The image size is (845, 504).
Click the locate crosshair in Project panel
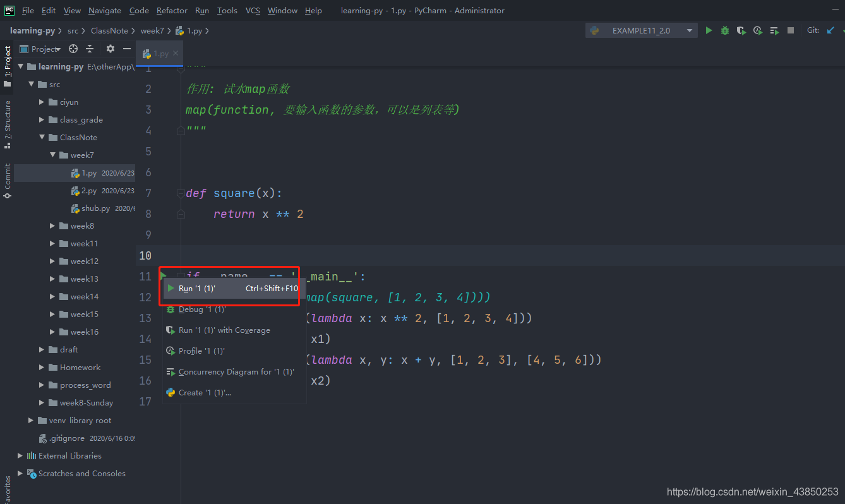[x=73, y=49]
